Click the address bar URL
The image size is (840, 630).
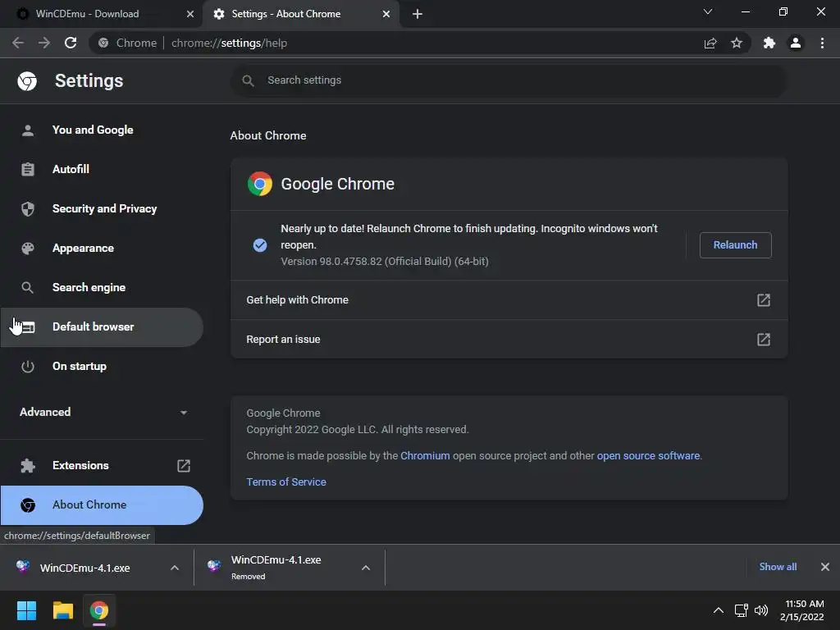(x=230, y=43)
